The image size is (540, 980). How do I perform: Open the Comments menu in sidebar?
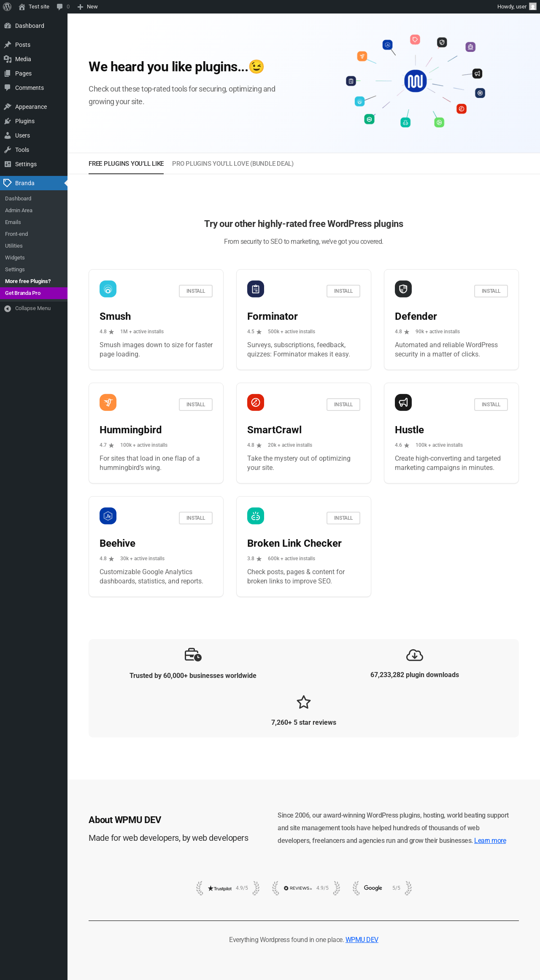[x=34, y=88]
